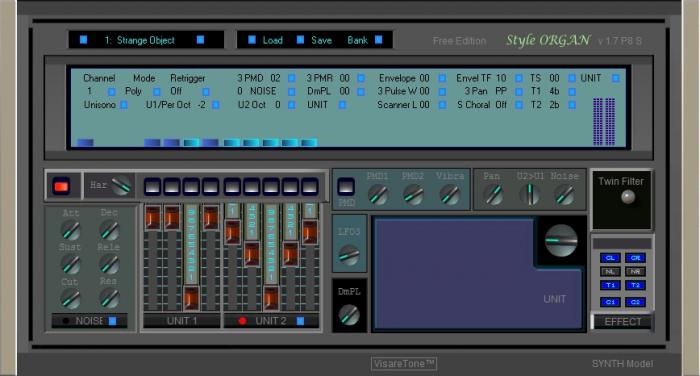Viewport: 700px width, 376px height.
Task: Toggle the last harmonic button in the row
Action: [309, 186]
